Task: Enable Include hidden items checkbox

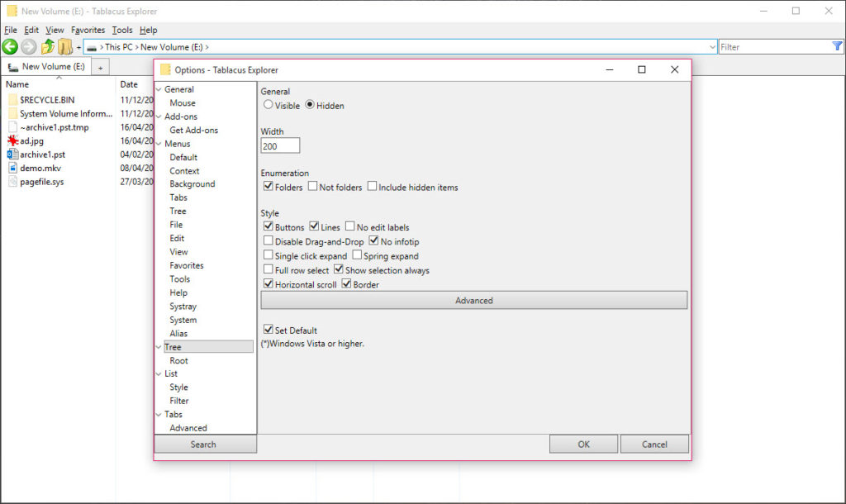Action: pos(372,186)
